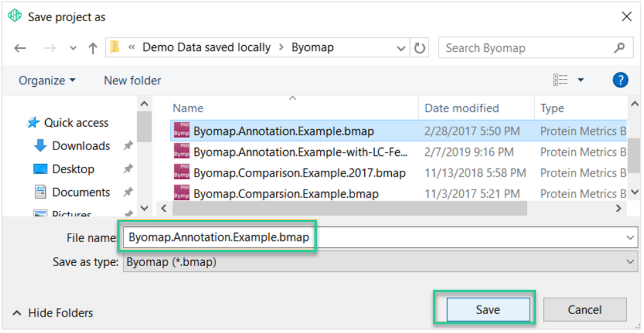Click the horizontal scrollbar right arrow

(618, 208)
